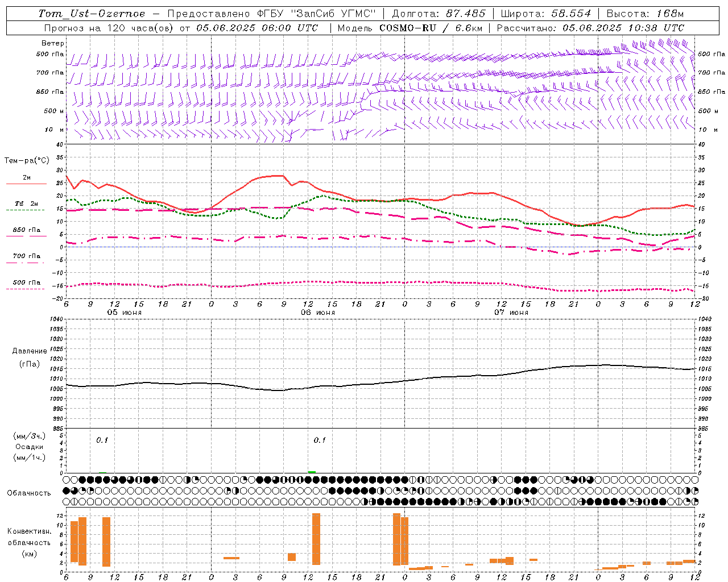
Task: Click the pink dotted 500 гПа legend line
Action: click(x=26, y=289)
